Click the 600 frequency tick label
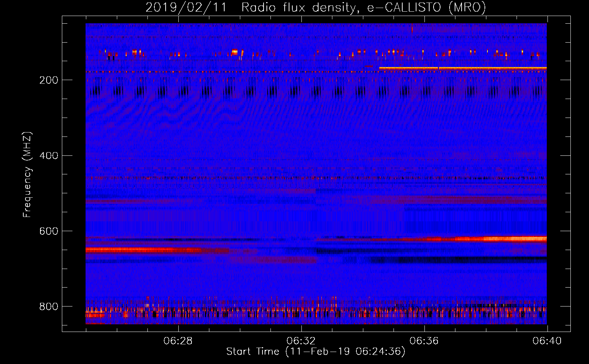This screenshot has width=589, height=364. click(49, 232)
